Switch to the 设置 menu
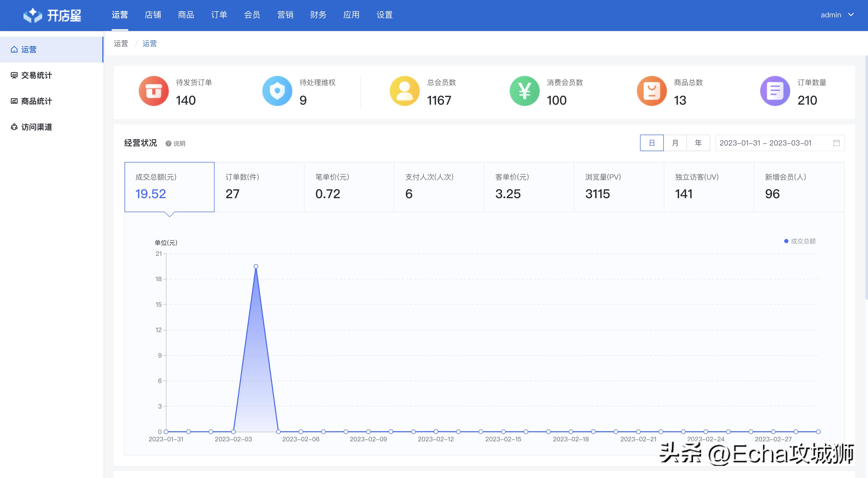The height and width of the screenshot is (478, 868). (x=383, y=15)
